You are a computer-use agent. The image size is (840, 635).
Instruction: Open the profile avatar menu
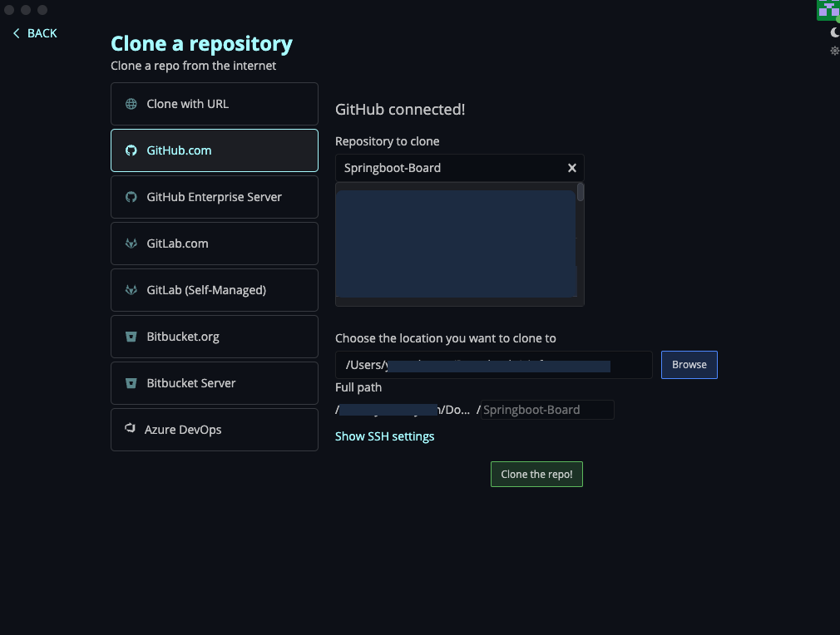(828, 10)
